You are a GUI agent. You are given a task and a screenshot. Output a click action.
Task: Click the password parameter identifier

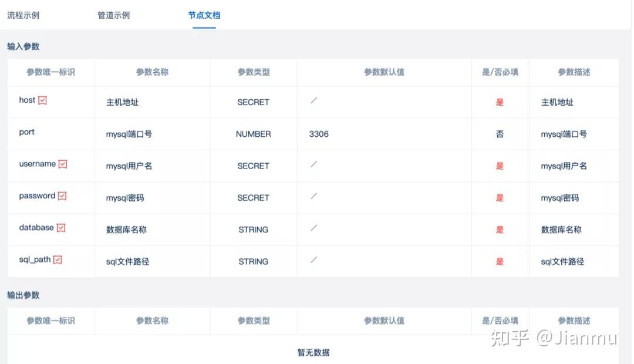37,196
